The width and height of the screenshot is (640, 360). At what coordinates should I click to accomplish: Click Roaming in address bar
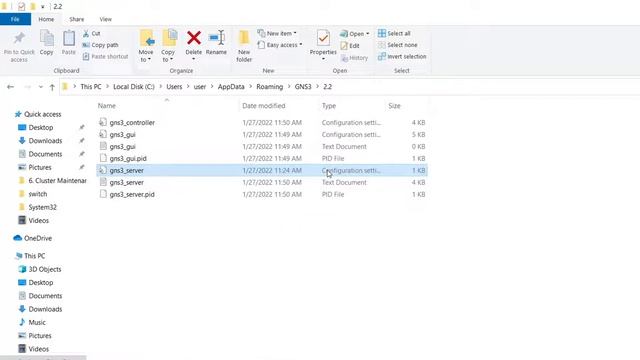[x=269, y=87]
